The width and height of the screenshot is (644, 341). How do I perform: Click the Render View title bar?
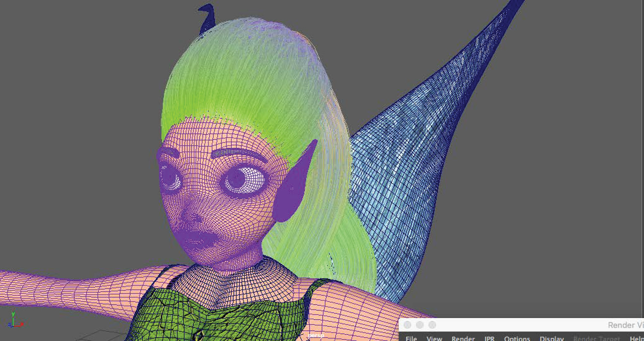tap(522, 325)
